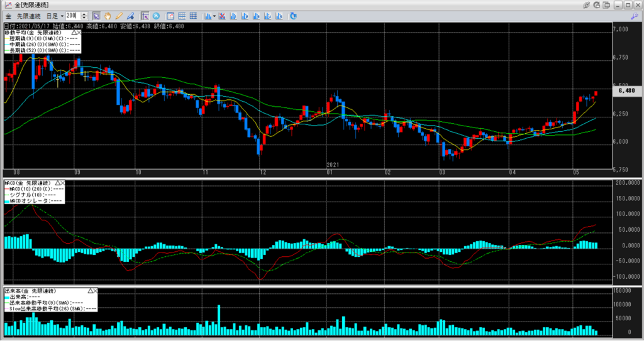
Task: Click the red X delete indicator icon
Action: (x=223, y=15)
